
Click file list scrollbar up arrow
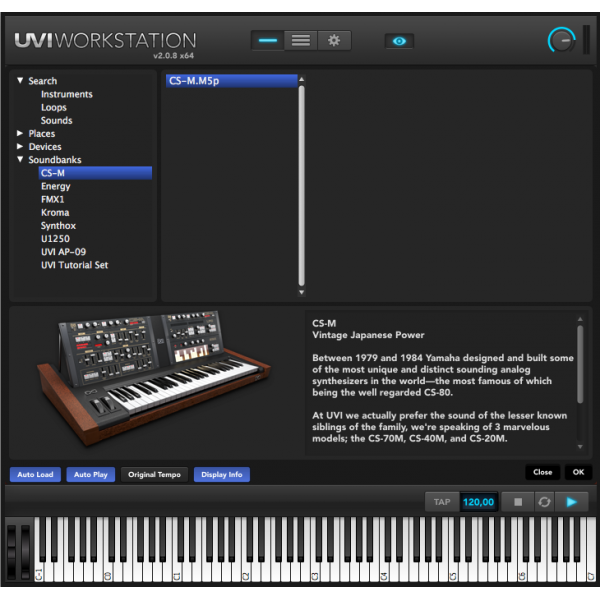(302, 79)
